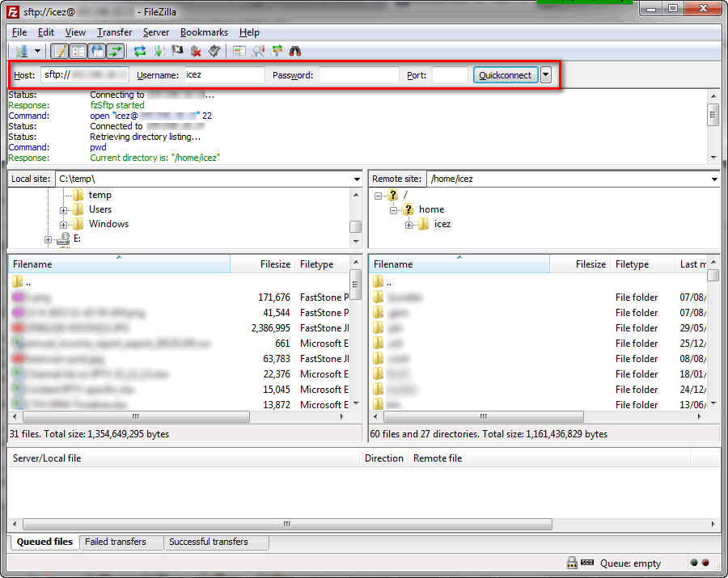Collapse the root / node in remote tree
The width and height of the screenshot is (728, 578).
point(378,196)
